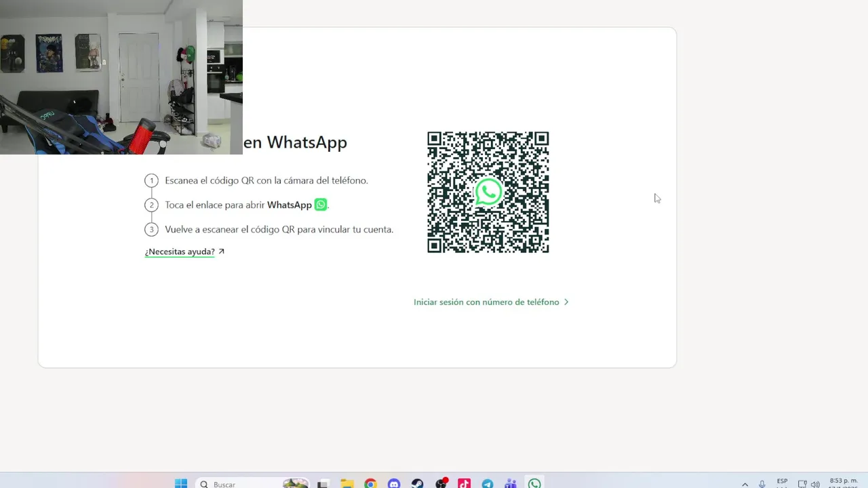This screenshot has width=868, height=488.
Task: Click text 'Vuelve a escanear el código QR para vincular tu cuenta.'
Action: pyautogui.click(x=279, y=230)
